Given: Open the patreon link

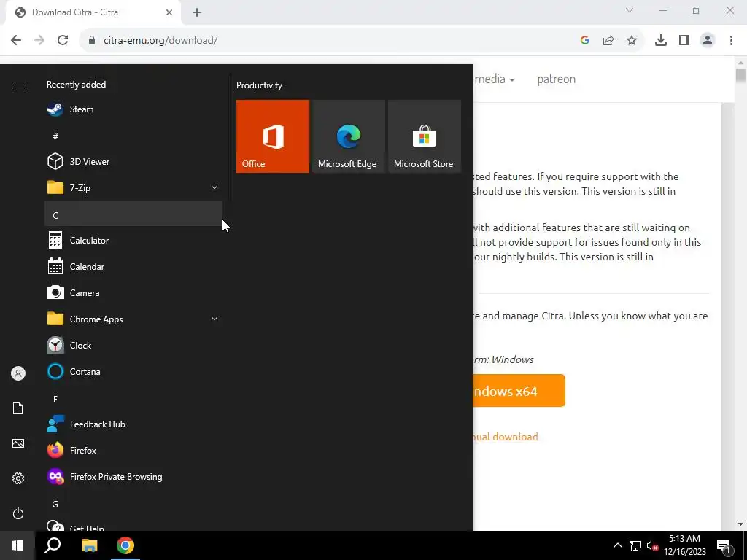Looking at the screenshot, I should [x=556, y=79].
